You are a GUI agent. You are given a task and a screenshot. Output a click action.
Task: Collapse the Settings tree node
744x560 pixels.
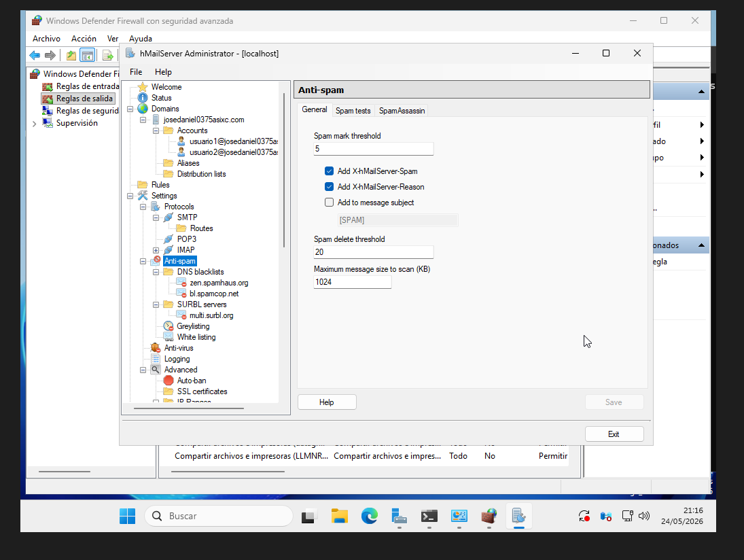point(130,196)
